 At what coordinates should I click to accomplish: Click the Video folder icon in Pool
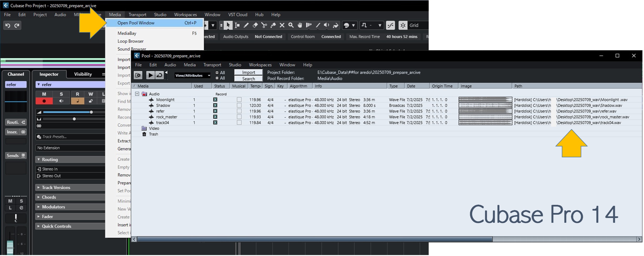pyautogui.click(x=144, y=128)
